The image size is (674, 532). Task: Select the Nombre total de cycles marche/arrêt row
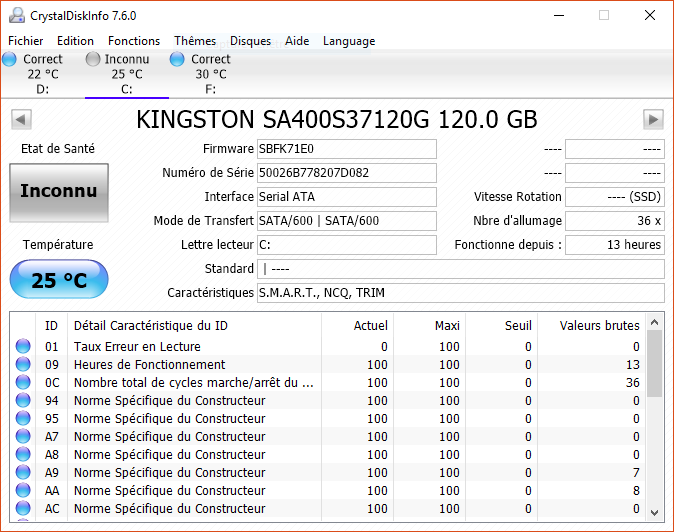pyautogui.click(x=328, y=382)
